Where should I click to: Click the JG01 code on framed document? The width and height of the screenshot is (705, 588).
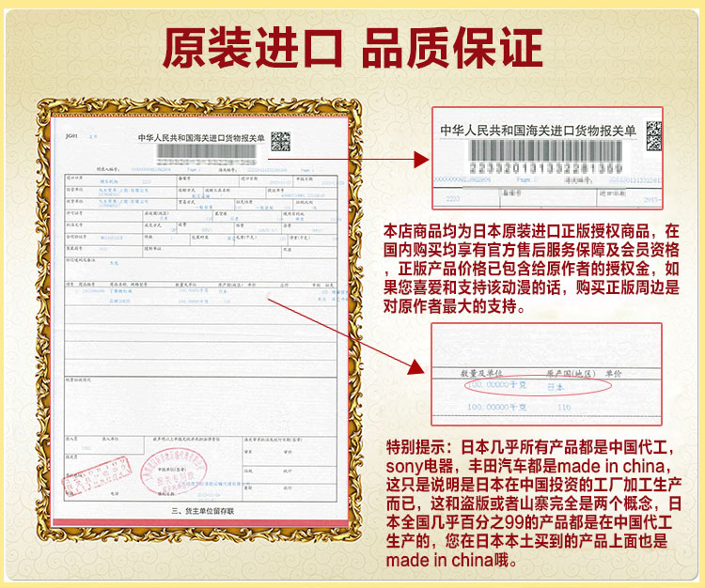71,135
